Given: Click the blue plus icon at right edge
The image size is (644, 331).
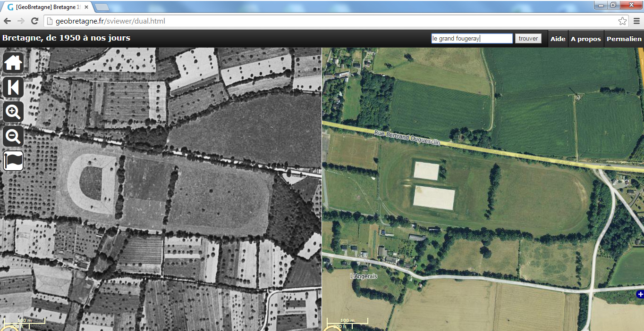Looking at the screenshot, I should coord(640,294).
